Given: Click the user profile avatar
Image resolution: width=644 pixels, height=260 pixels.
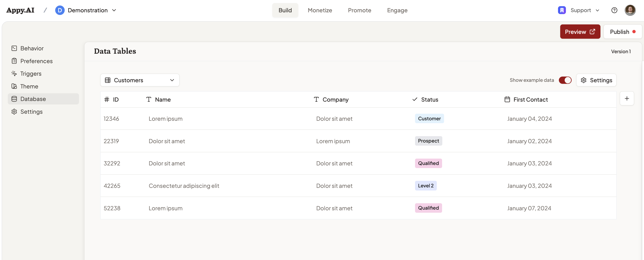Looking at the screenshot, I should 630,10.
